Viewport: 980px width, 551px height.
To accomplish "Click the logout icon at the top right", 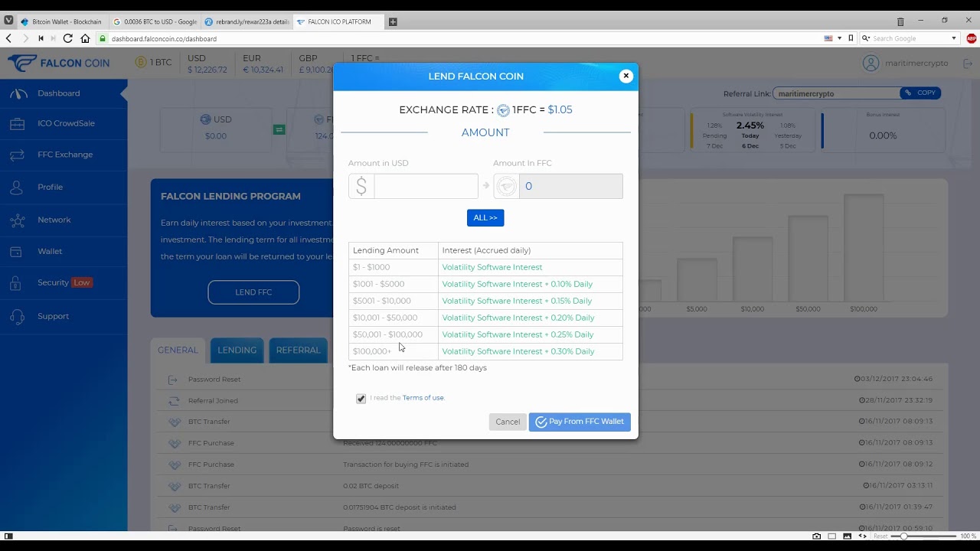I will pyautogui.click(x=966, y=63).
